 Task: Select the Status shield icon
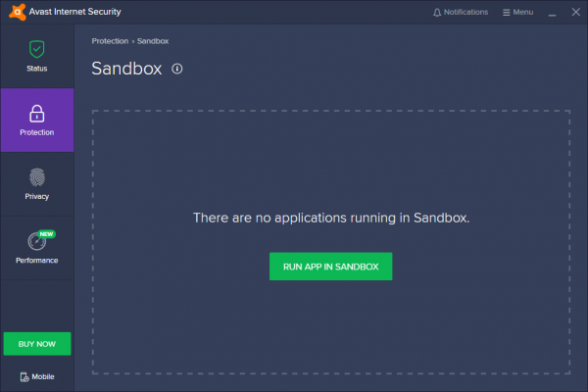tap(37, 48)
